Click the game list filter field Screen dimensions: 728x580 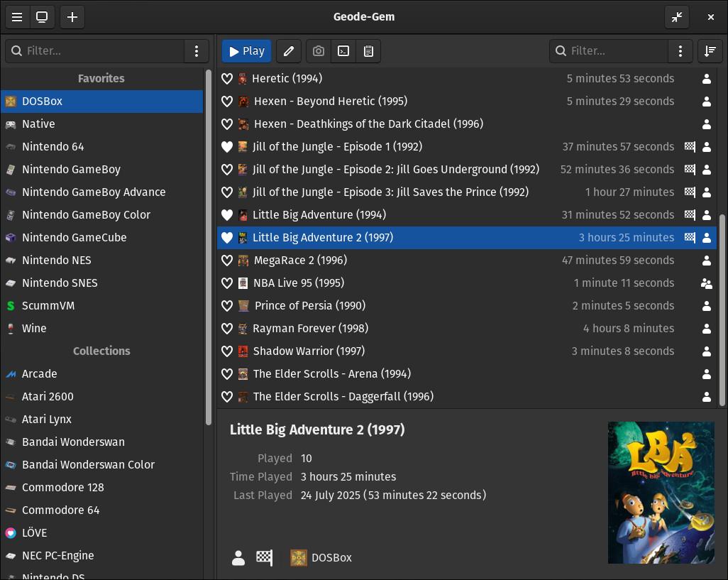pos(609,51)
